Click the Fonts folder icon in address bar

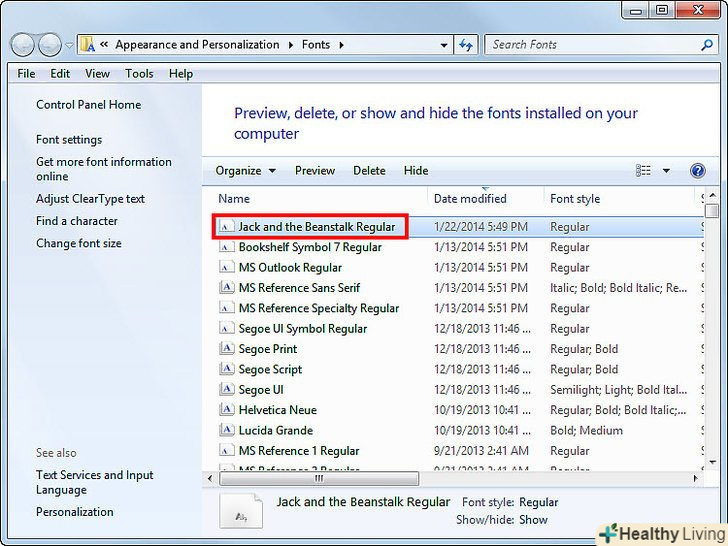coord(87,45)
